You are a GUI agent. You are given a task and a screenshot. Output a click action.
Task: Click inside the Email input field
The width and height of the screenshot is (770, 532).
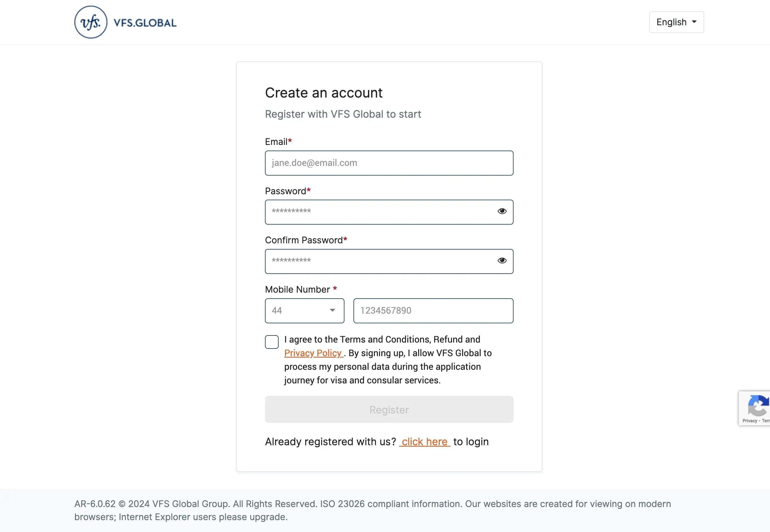click(389, 163)
